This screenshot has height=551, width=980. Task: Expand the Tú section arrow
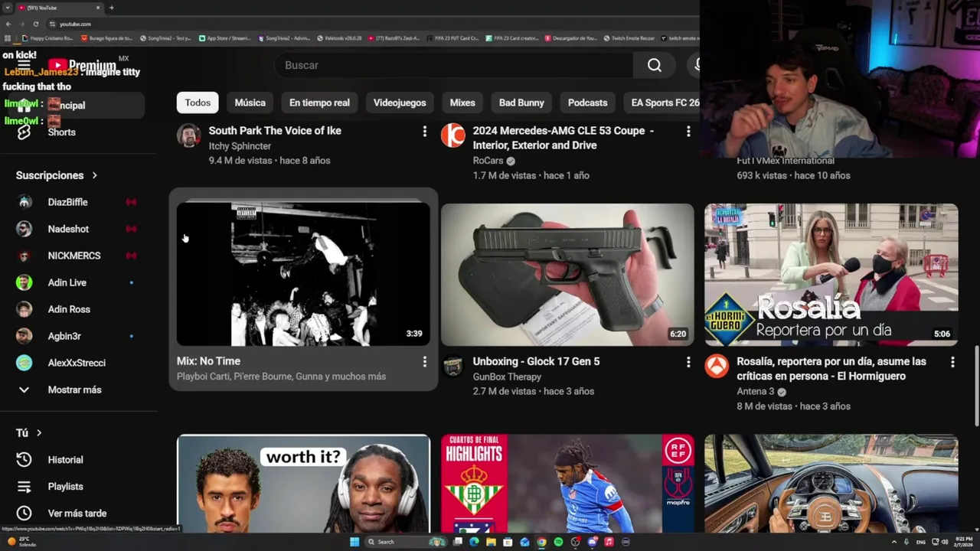tap(39, 433)
